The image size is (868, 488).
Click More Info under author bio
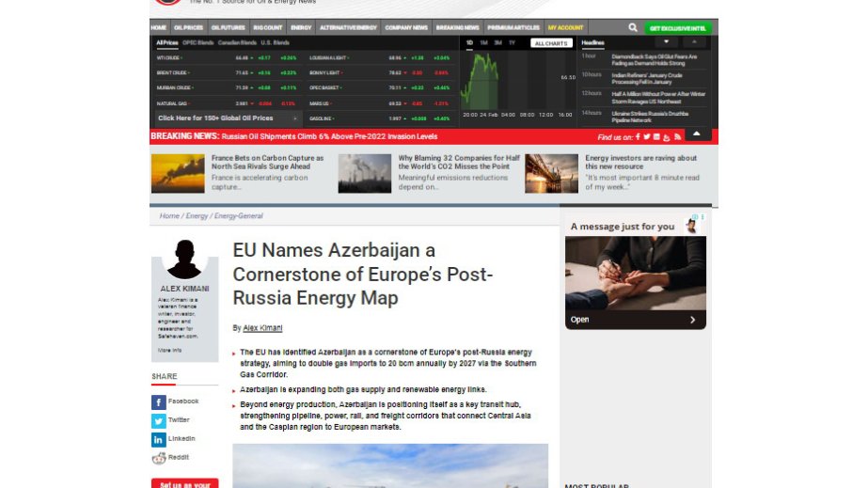pos(169,350)
